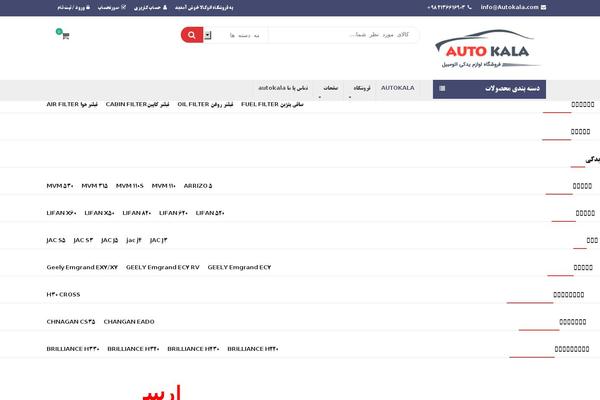Viewport: 600px width, 400px height.
Task: Select the MVM 110 link
Action: point(163,186)
